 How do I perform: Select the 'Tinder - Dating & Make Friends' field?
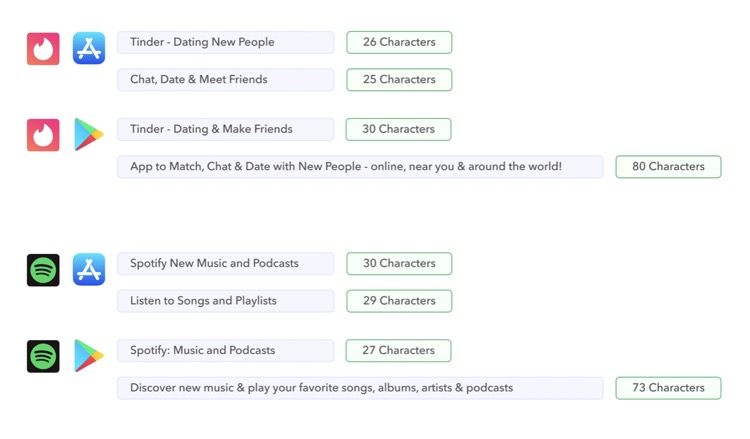pos(226,129)
